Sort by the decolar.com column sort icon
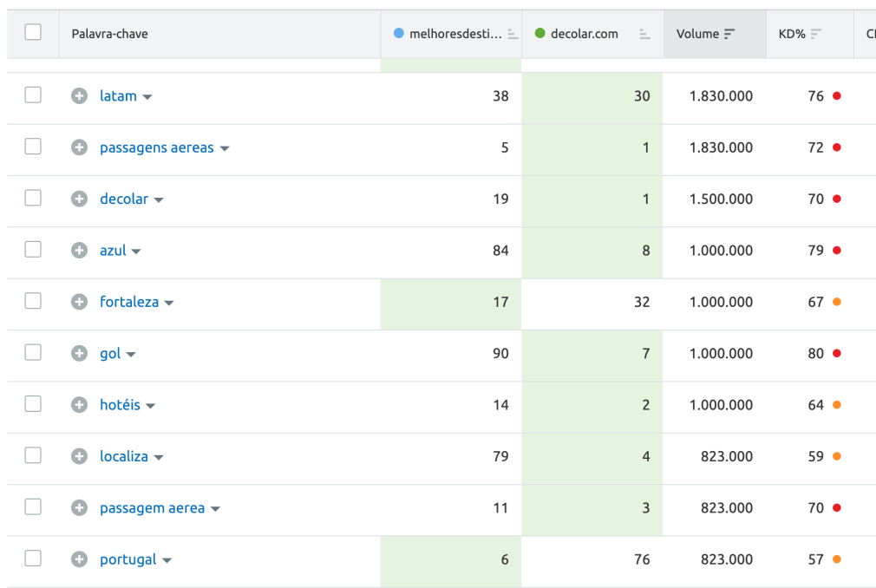The width and height of the screenshot is (876, 588). pos(644,35)
